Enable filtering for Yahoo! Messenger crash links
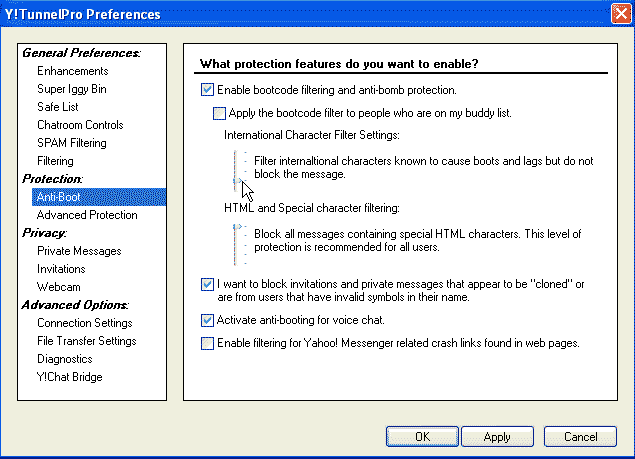The image size is (635, 459). pos(207,343)
